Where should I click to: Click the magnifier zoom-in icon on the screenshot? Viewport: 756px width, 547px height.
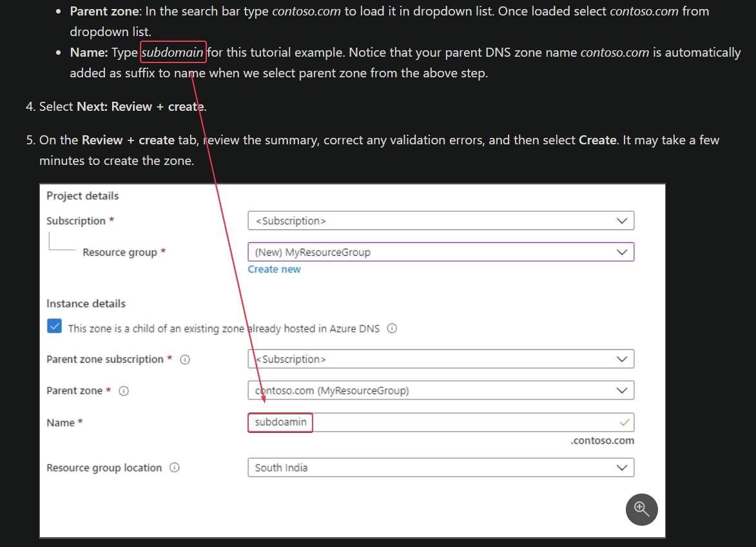(x=641, y=510)
